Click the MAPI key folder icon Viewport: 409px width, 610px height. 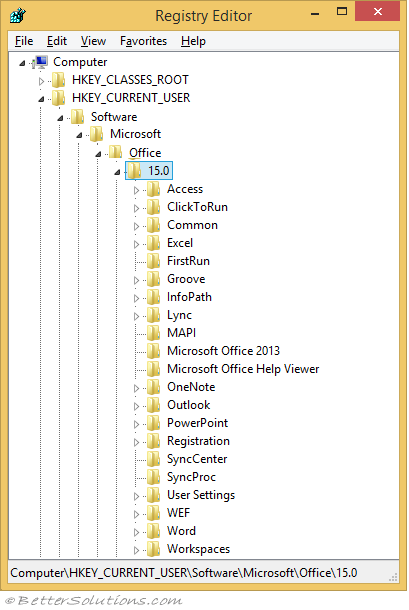click(x=154, y=333)
